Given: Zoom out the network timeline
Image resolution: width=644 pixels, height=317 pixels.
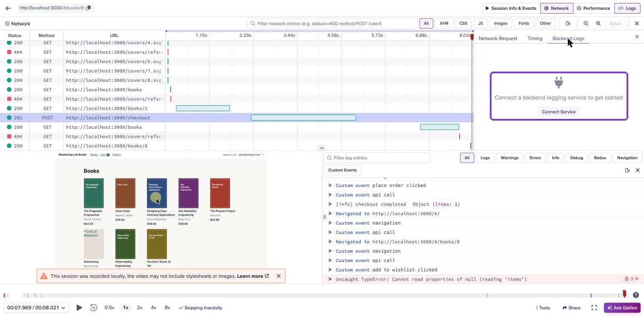Looking at the screenshot, I should coord(586,23).
